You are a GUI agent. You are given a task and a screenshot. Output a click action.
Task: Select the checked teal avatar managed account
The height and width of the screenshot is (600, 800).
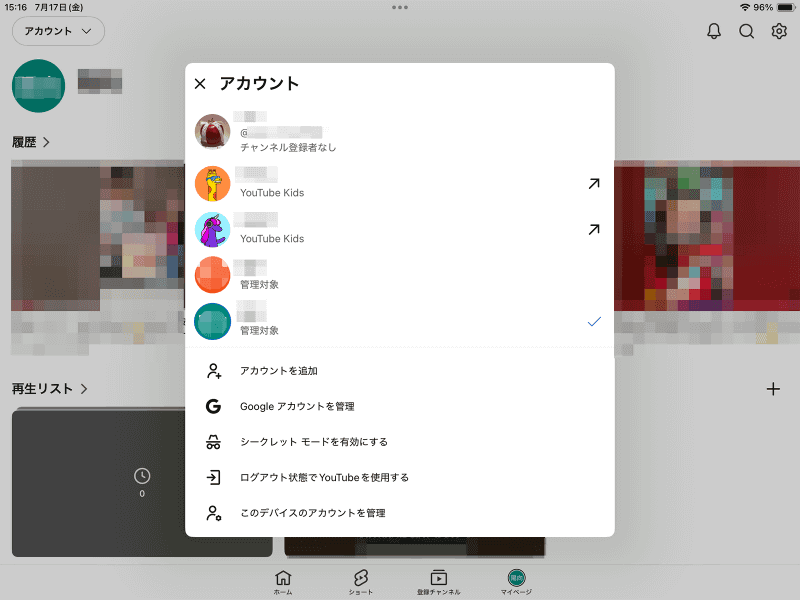[399, 321]
